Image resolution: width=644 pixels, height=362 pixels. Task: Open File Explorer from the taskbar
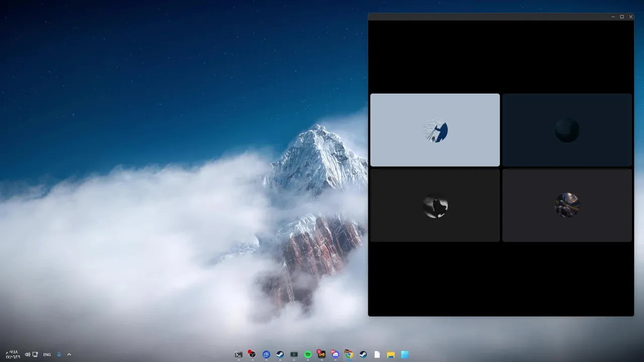point(391,354)
